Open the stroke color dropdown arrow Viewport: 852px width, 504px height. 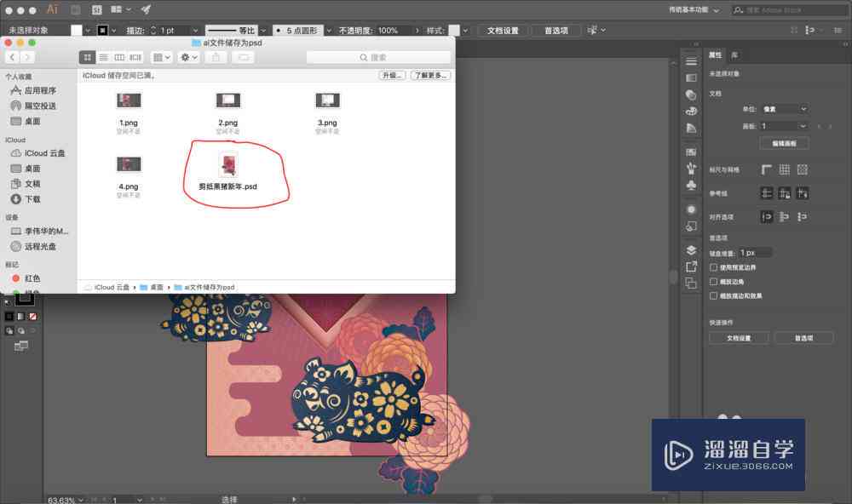tap(113, 31)
